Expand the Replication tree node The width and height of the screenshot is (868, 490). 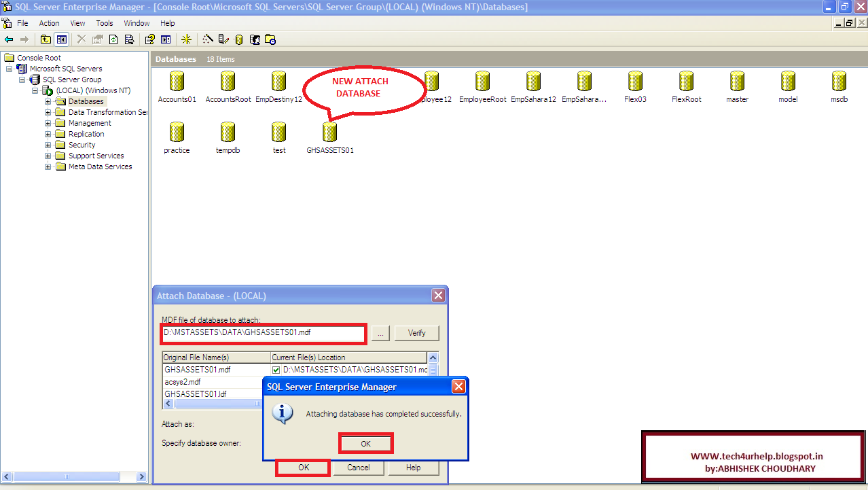[48, 134]
